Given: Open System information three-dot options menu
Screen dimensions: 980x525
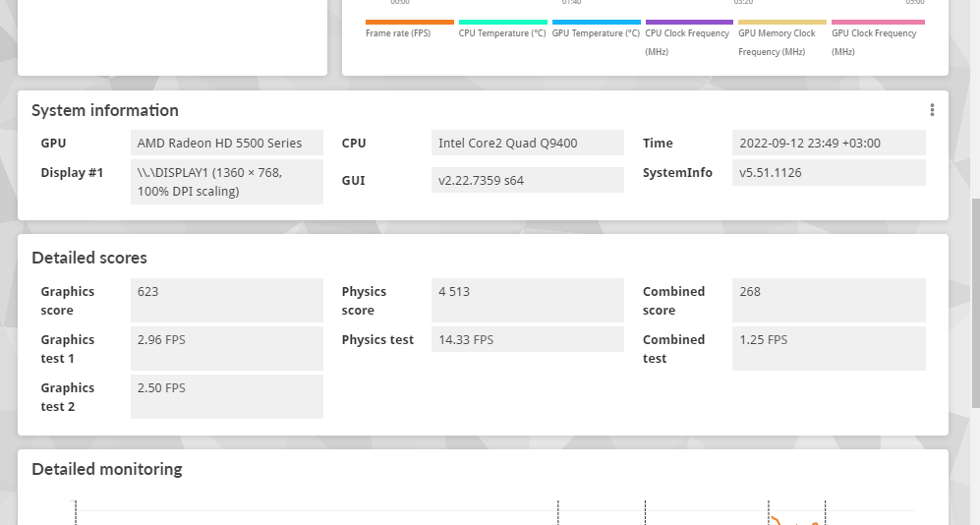Looking at the screenshot, I should click(x=932, y=110).
